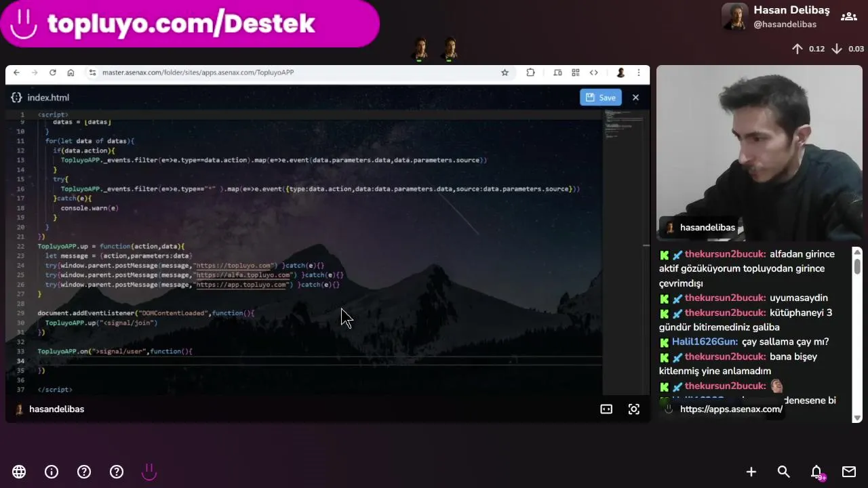The height and width of the screenshot is (488, 868).
Task: Open thekursun2bucuk name in first chat message
Action: pos(726,254)
